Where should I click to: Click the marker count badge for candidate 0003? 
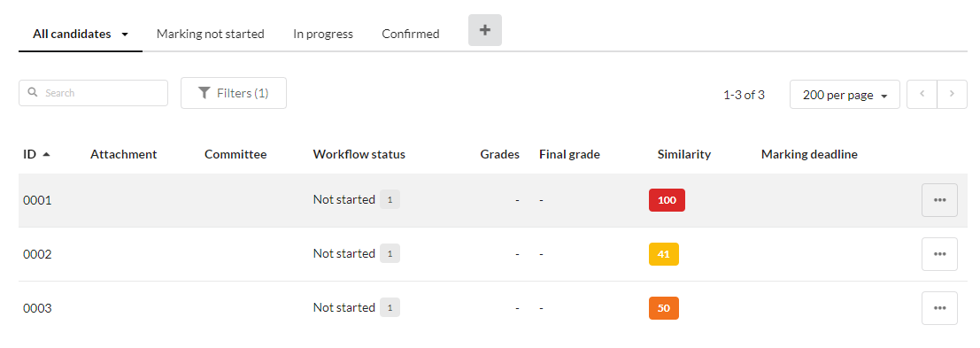tap(390, 307)
